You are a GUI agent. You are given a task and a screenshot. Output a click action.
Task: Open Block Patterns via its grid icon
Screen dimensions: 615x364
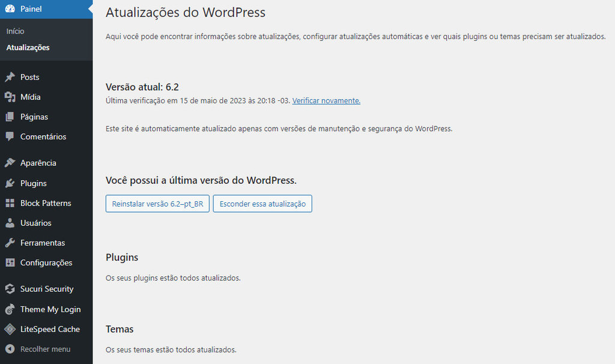(x=10, y=203)
